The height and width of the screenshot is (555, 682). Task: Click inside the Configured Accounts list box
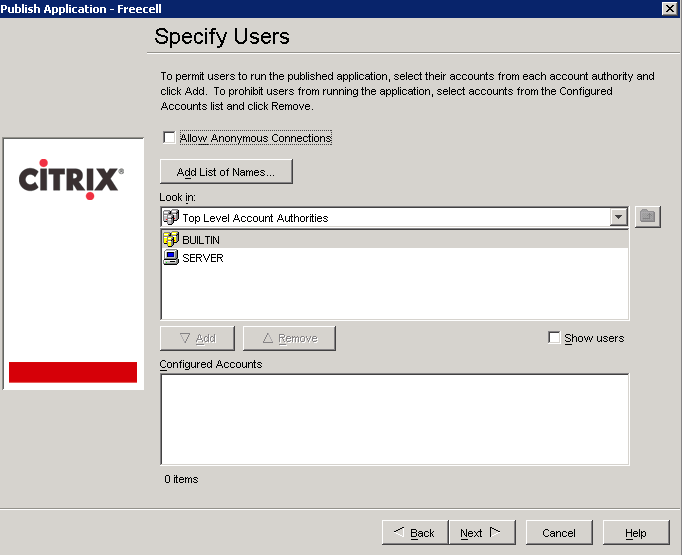[395, 419]
